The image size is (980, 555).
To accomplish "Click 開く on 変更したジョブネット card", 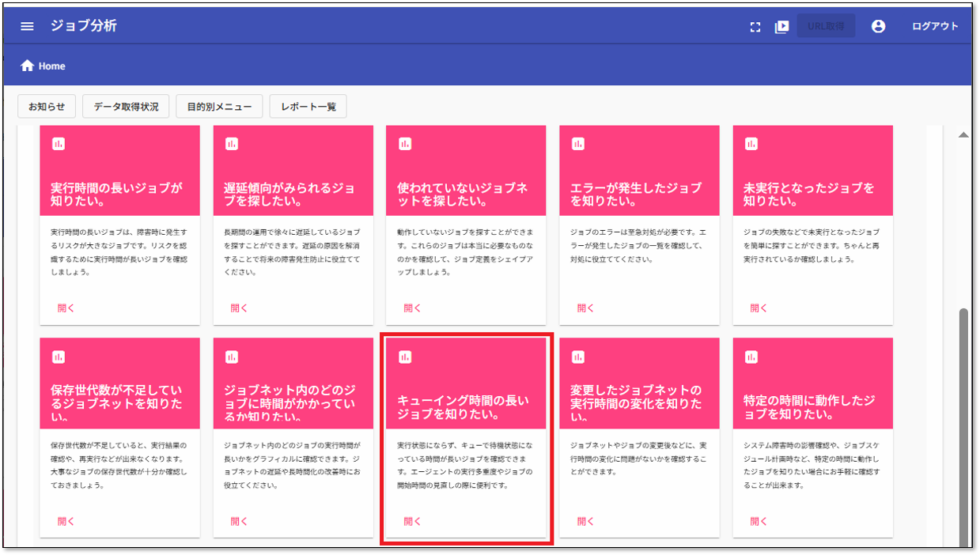I will pyautogui.click(x=586, y=522).
